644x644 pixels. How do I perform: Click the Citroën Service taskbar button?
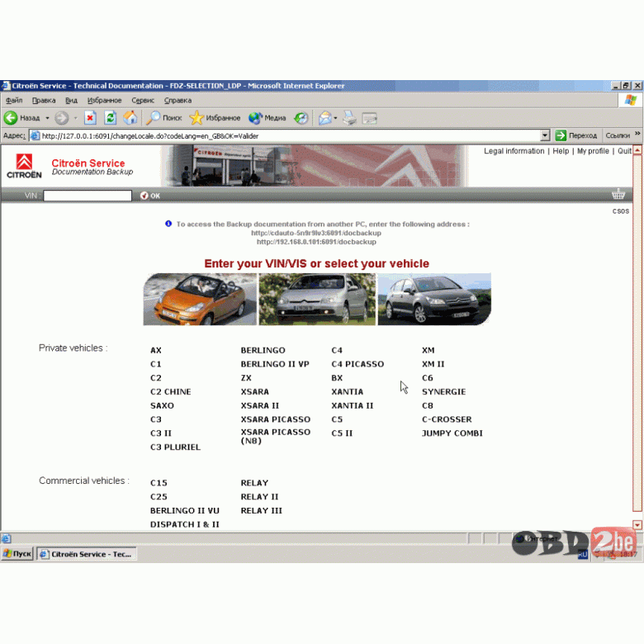point(87,554)
